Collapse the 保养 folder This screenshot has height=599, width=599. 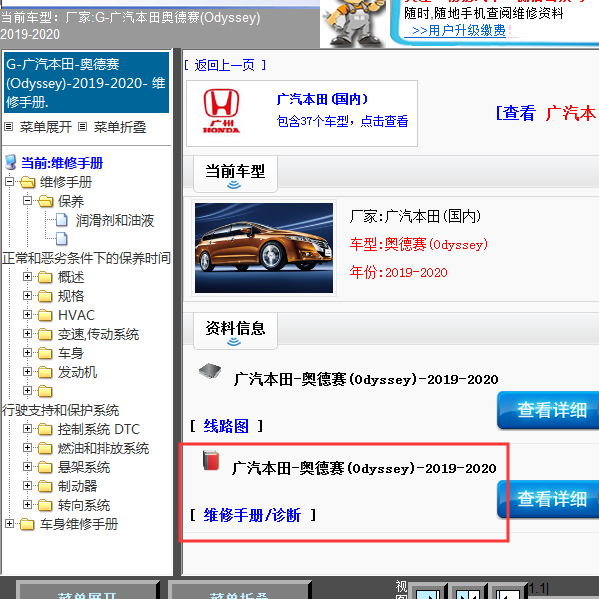pos(28,201)
